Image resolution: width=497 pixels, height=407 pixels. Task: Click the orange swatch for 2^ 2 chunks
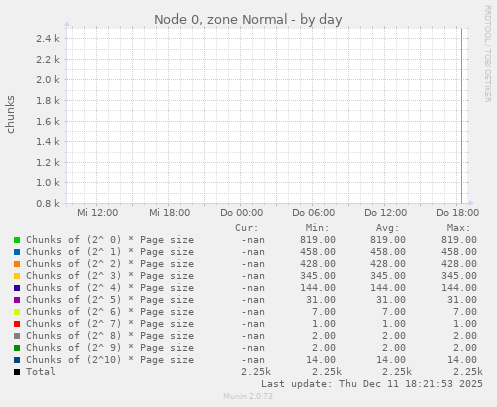pyautogui.click(x=17, y=264)
